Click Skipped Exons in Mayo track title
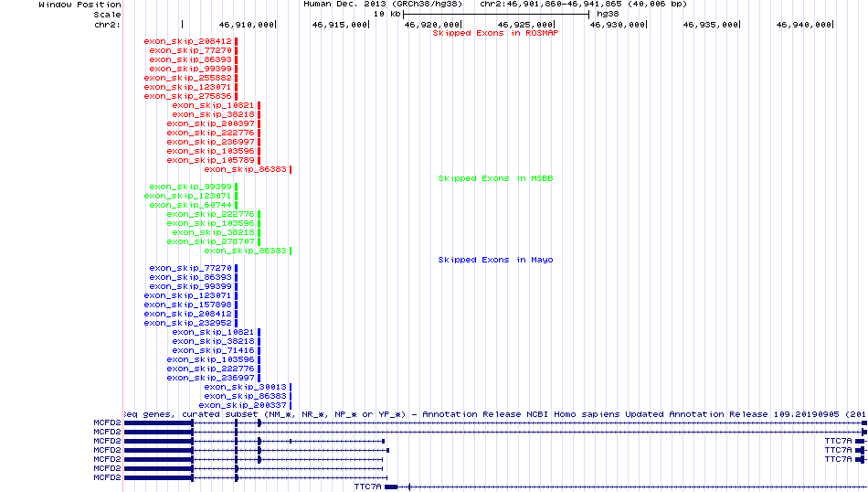Image resolution: width=868 pixels, height=492 pixels. [495, 260]
